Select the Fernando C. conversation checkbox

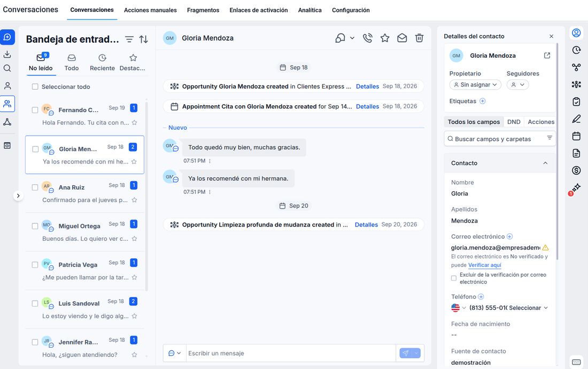[35, 110]
